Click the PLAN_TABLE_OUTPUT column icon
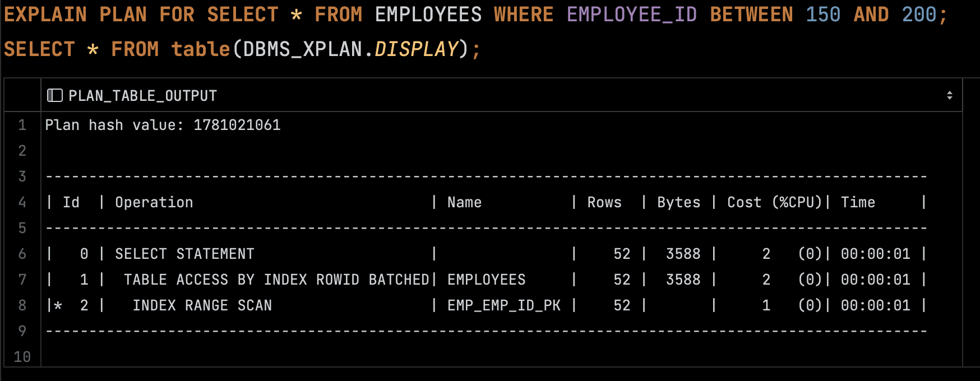The height and width of the screenshot is (381, 980). point(54,95)
